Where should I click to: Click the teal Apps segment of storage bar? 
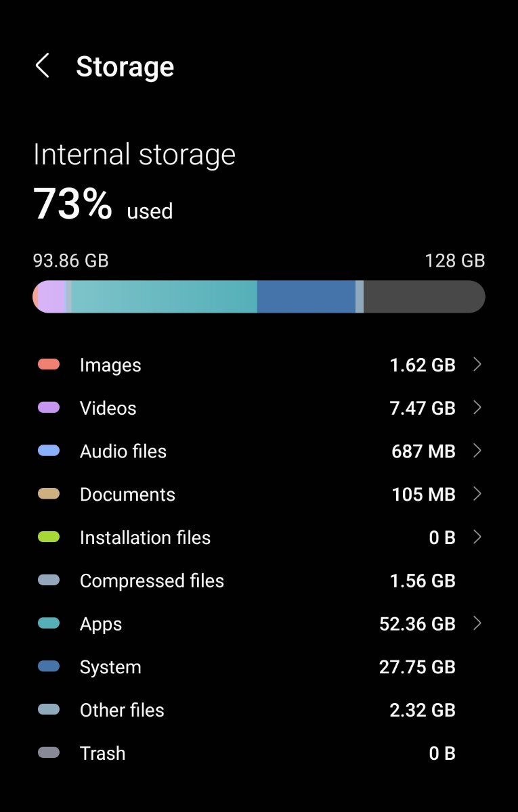pos(165,296)
